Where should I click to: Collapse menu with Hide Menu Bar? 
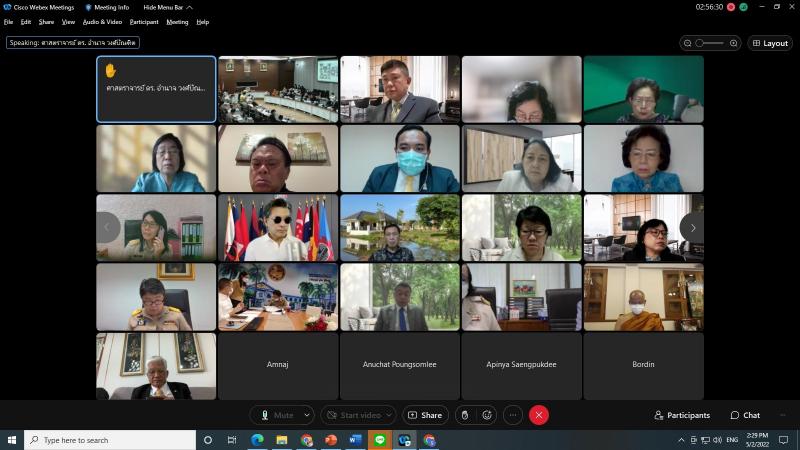167,7
